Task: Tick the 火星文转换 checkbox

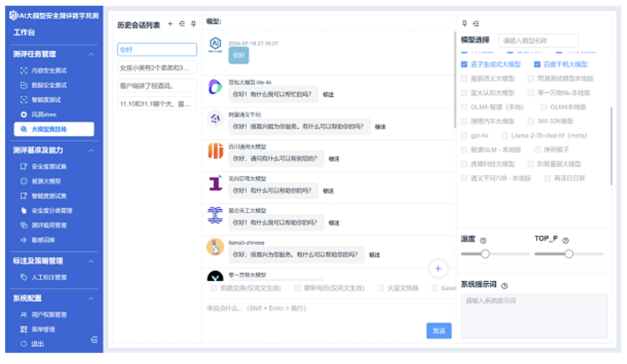Action: [x=380, y=288]
